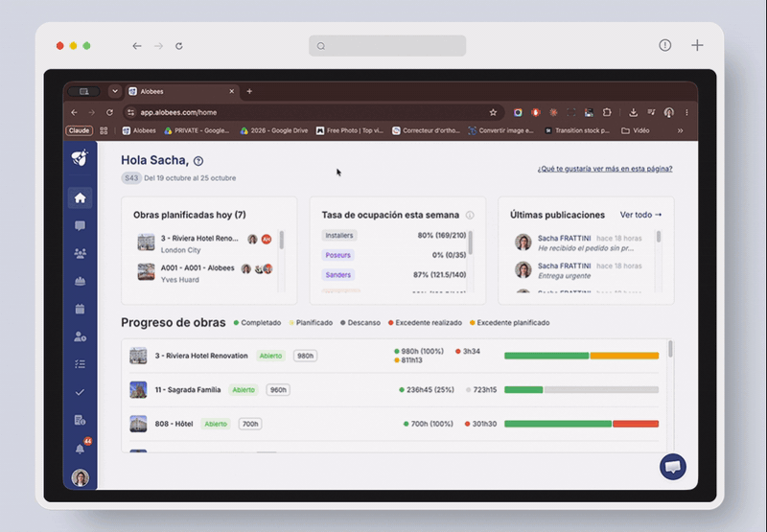The image size is (767, 532).
Task: Open worksites via sidebar hard hat icon
Action: 80,281
